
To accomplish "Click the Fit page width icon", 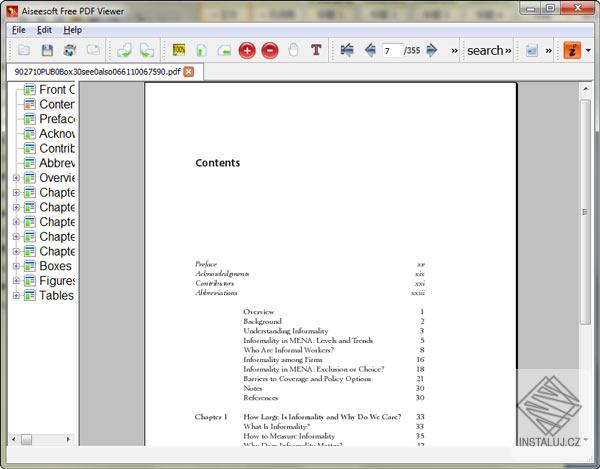I will [x=224, y=50].
